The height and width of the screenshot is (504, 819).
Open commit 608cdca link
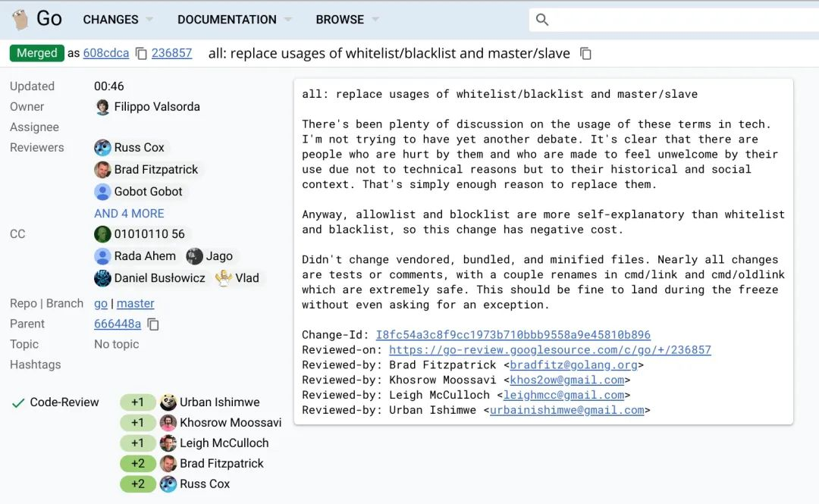pyautogui.click(x=106, y=53)
